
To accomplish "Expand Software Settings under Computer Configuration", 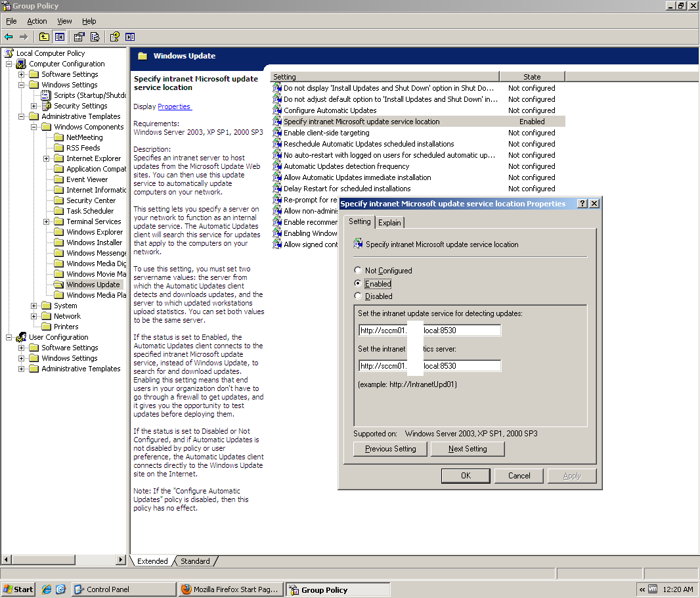I will coord(21,74).
